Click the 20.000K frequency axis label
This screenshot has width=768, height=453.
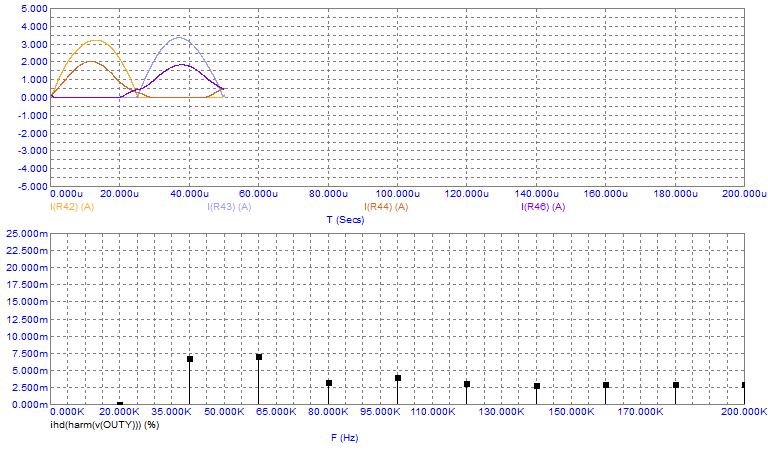120,412
